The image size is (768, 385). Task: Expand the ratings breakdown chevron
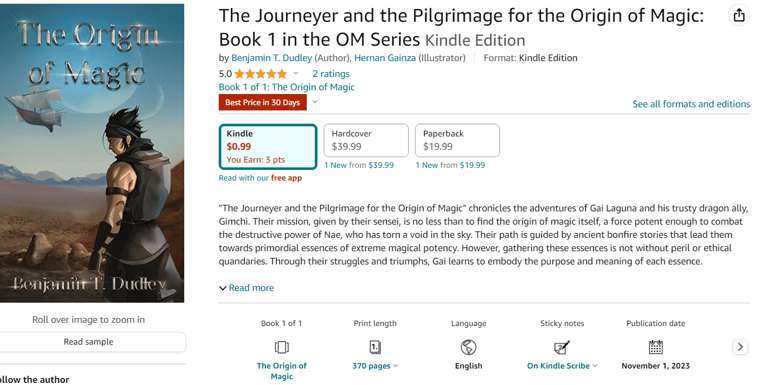(296, 73)
